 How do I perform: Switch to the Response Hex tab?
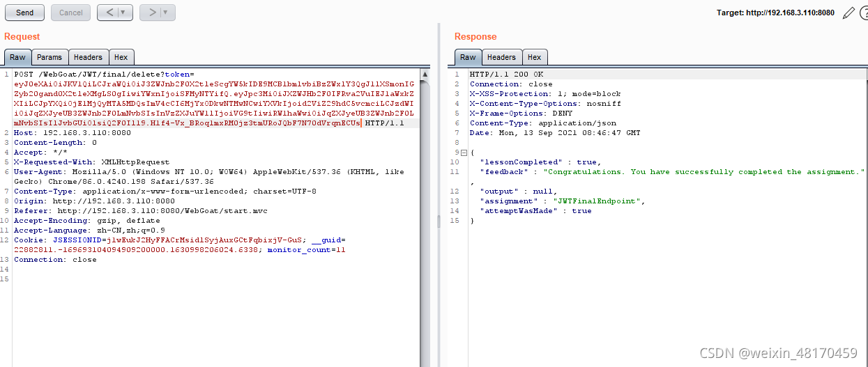[534, 57]
